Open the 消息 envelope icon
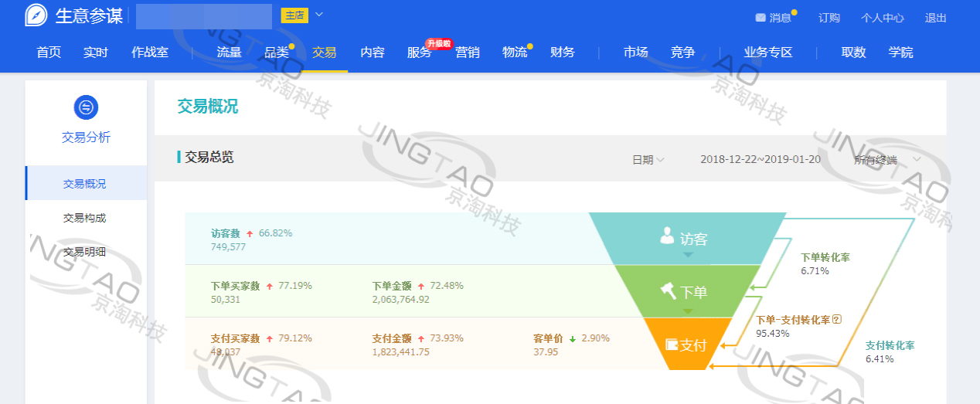The width and height of the screenshot is (980, 404). 760,18
